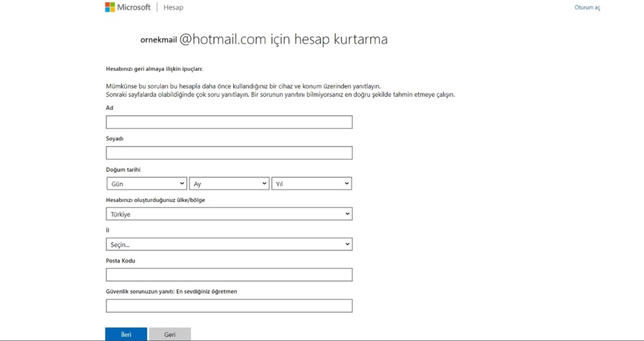The width and height of the screenshot is (644, 341).
Task: Click the Oturum aç link
Action: pyautogui.click(x=587, y=8)
